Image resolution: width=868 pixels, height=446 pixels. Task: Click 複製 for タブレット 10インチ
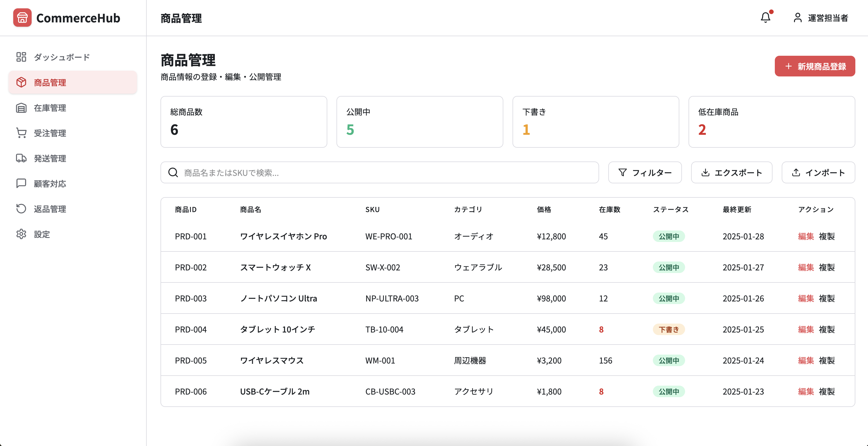pyautogui.click(x=827, y=329)
